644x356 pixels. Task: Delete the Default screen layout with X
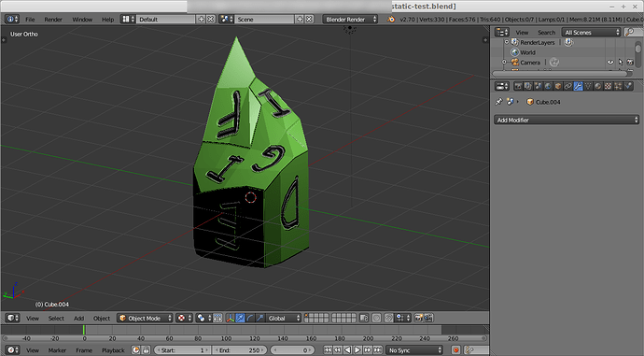coord(210,20)
